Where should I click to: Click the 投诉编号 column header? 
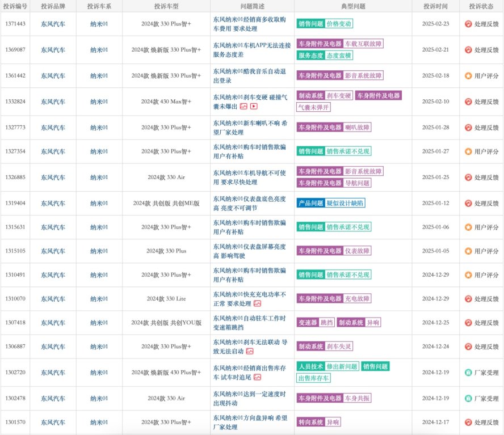pyautogui.click(x=15, y=6)
